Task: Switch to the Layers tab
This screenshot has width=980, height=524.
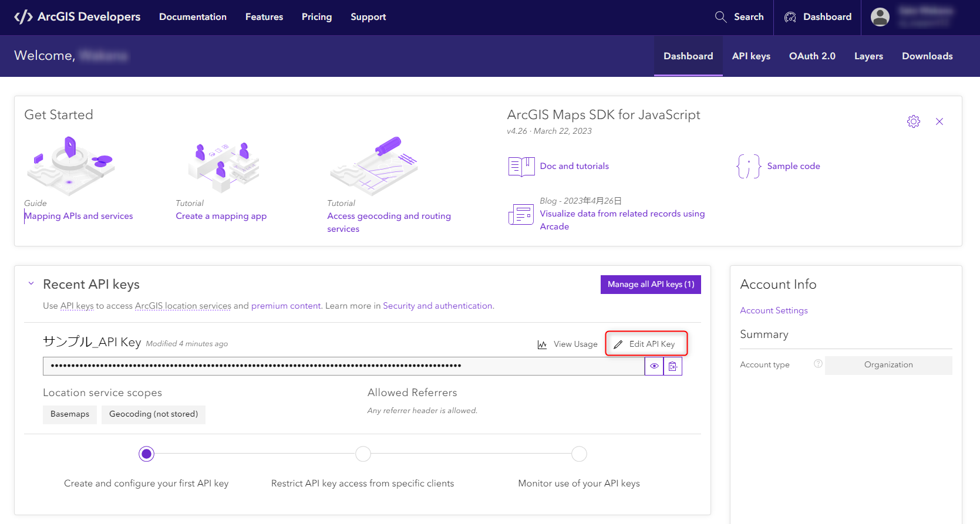Action: point(868,56)
